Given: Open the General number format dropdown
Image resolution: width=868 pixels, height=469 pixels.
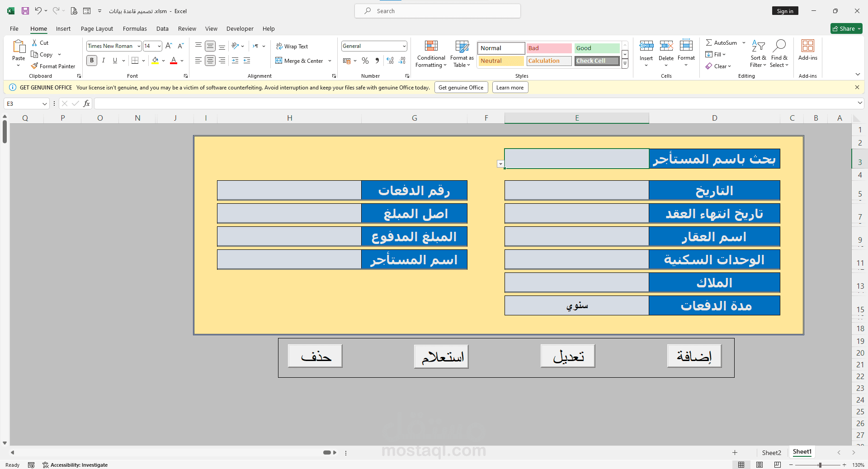Looking at the screenshot, I should click(404, 46).
